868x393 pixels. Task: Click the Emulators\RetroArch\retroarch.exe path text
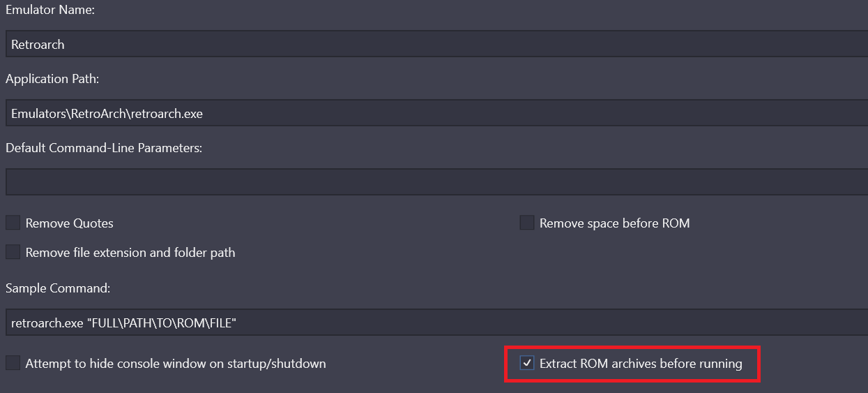coord(107,113)
